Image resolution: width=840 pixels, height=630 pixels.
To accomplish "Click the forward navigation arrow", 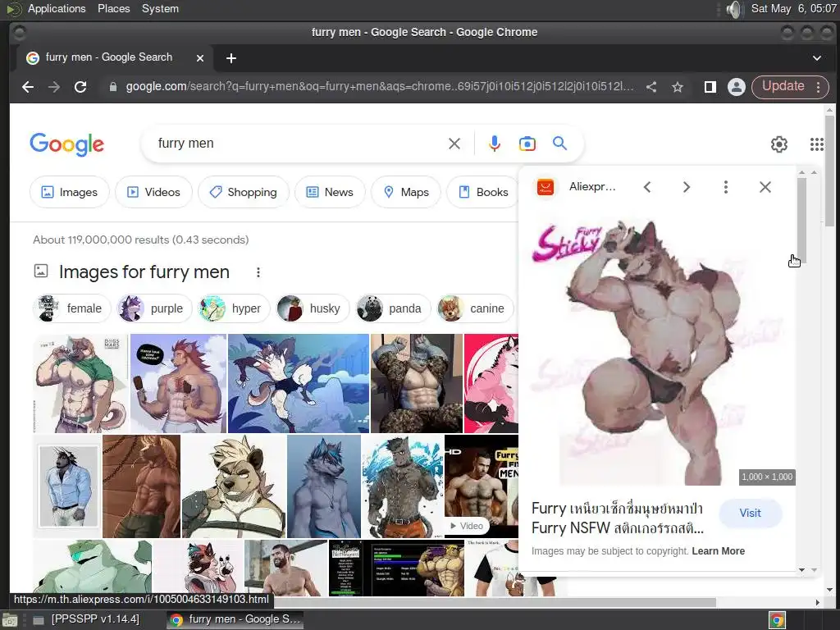I will 54,87.
